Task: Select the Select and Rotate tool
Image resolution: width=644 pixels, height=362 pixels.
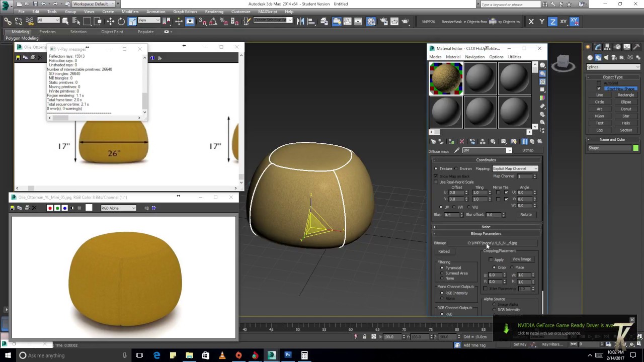Action: [121, 22]
